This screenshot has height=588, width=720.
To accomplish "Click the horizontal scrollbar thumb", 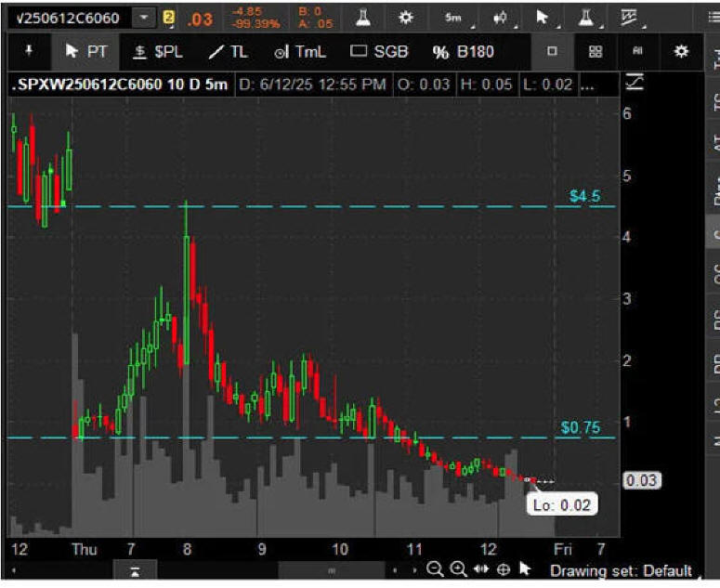I will pyautogui.click(x=332, y=571).
